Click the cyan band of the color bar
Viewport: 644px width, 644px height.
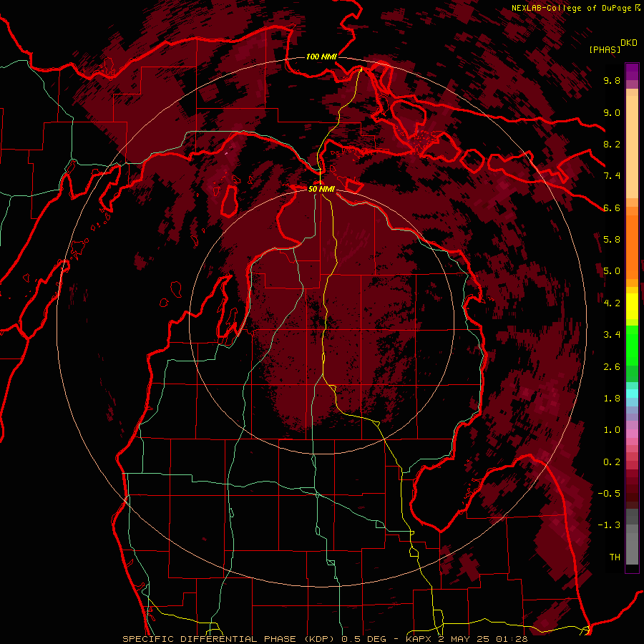632,394
